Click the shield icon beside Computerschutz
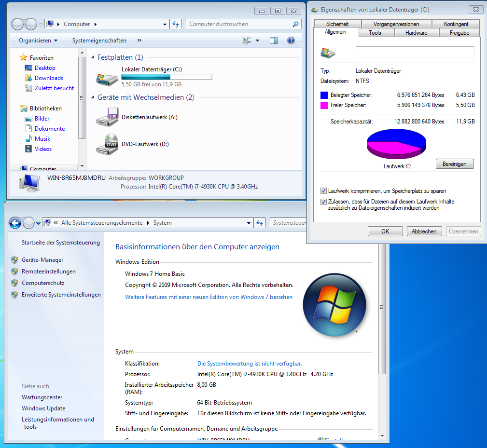Viewport: 487px width, 448px height. click(14, 283)
